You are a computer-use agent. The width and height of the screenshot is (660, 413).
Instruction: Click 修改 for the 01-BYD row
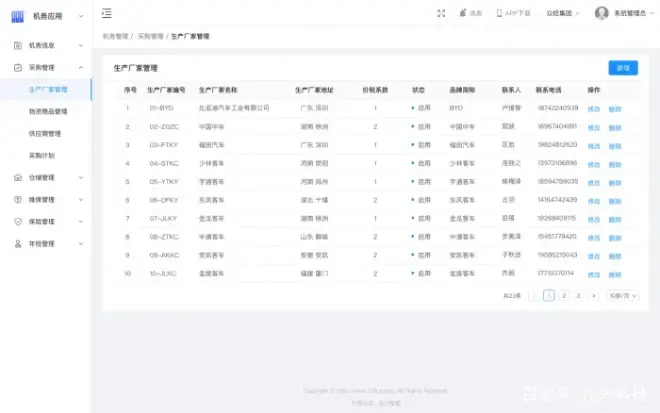[x=594, y=108]
